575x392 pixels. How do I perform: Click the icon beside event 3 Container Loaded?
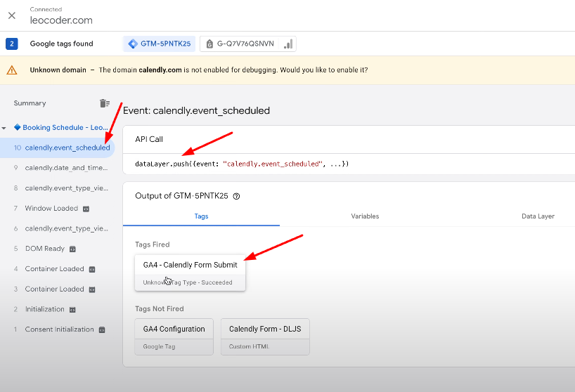(92, 289)
